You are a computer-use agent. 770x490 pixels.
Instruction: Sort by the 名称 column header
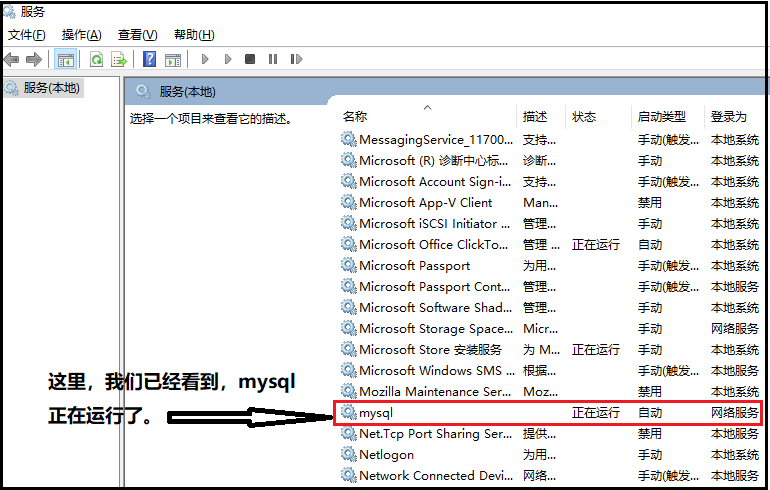pos(356,117)
